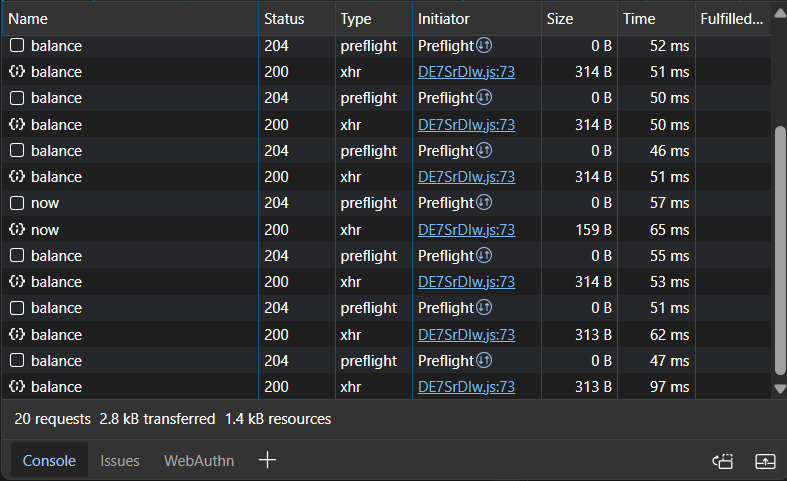
Task: Click the scrollbar up arrow
Action: pyautogui.click(x=780, y=14)
